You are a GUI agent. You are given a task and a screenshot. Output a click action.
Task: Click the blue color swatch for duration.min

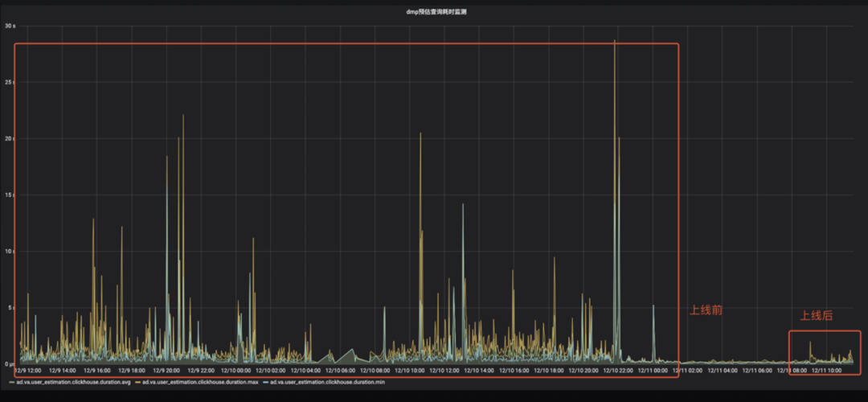[x=265, y=382]
